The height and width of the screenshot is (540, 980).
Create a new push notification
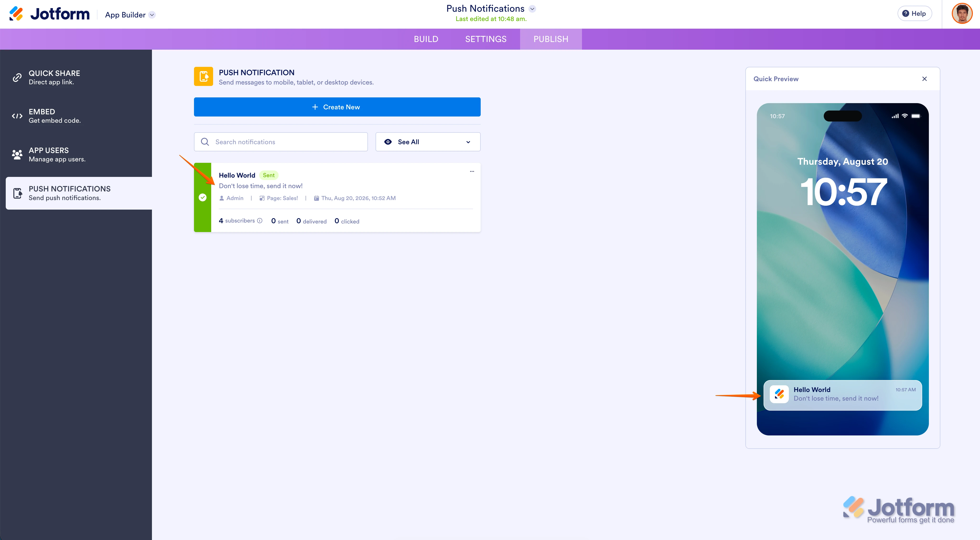pos(337,107)
